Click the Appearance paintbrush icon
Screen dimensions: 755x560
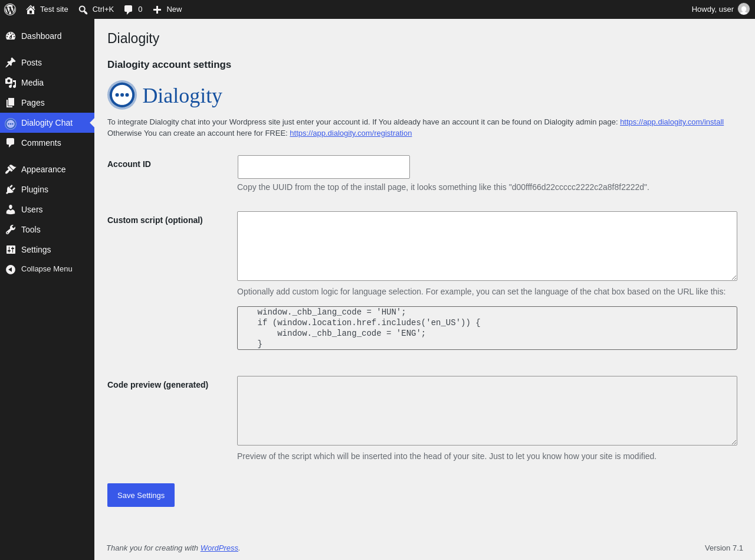11,169
